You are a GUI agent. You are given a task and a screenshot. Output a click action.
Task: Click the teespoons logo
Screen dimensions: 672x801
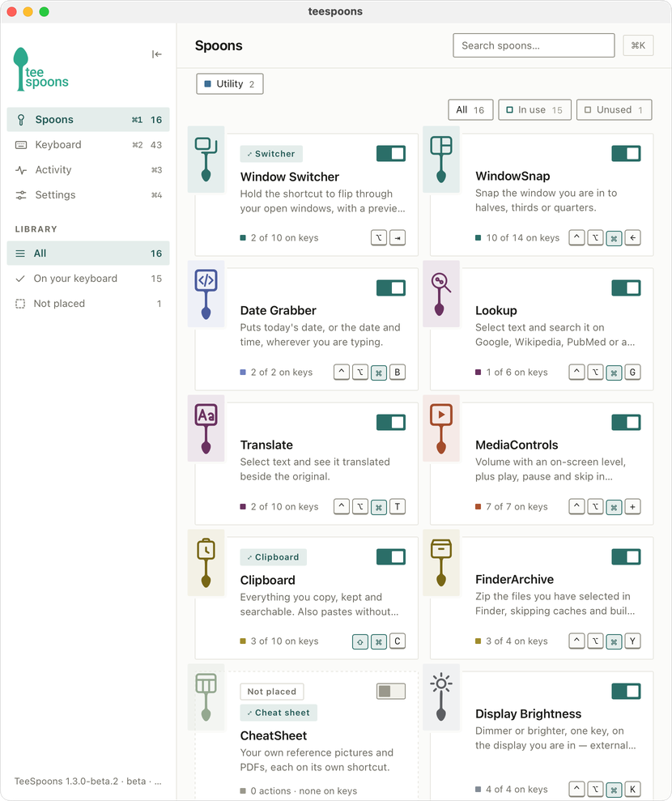point(40,70)
